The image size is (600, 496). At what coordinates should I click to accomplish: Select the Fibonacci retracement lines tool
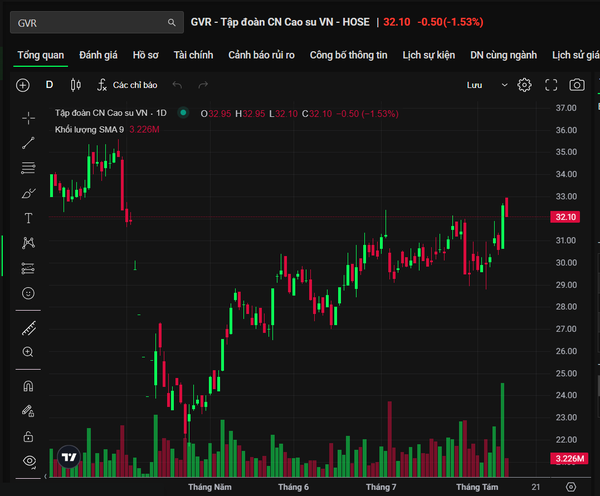tap(28, 168)
